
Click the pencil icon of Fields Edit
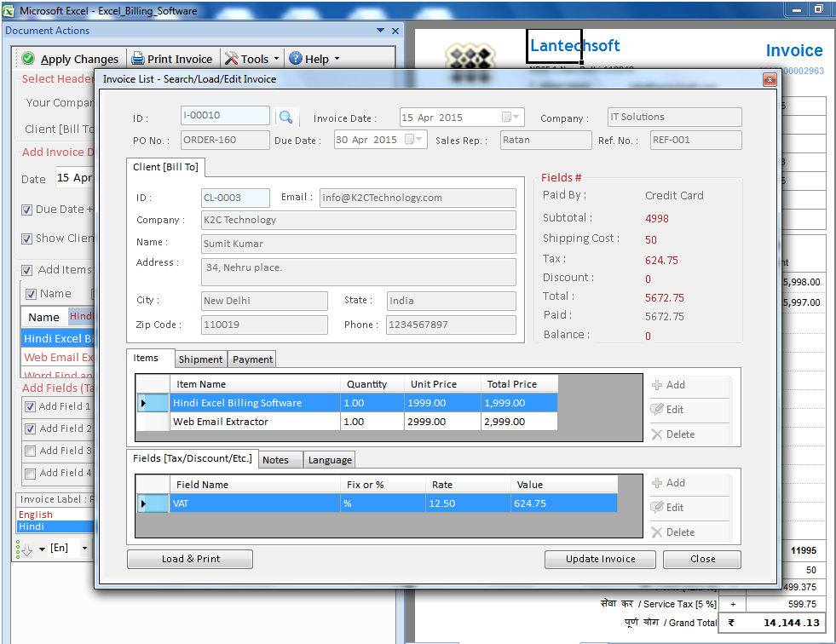(x=656, y=508)
